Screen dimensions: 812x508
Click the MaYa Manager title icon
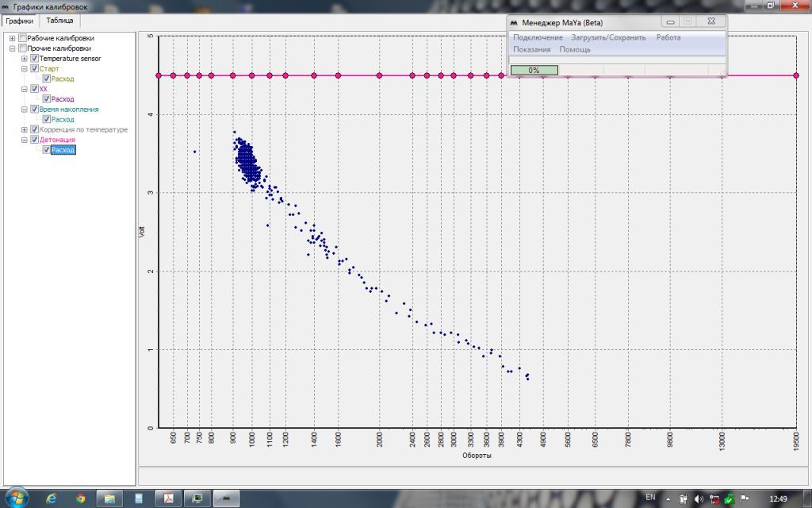[x=514, y=23]
